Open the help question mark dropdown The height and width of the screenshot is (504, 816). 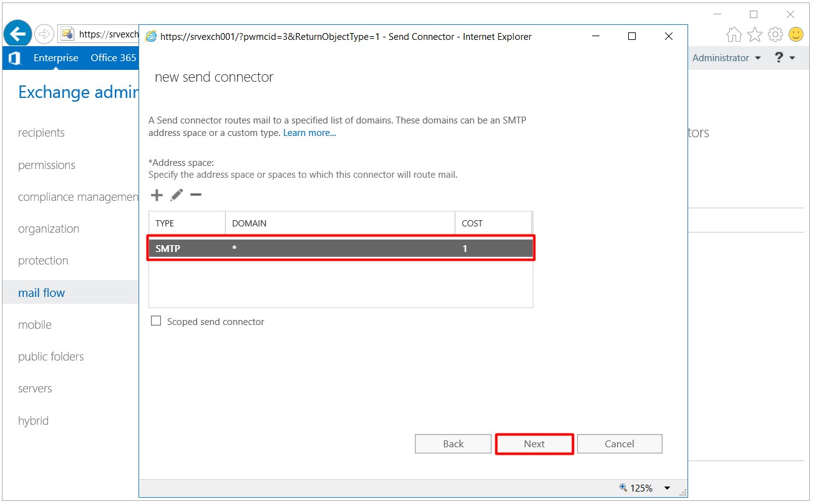785,58
